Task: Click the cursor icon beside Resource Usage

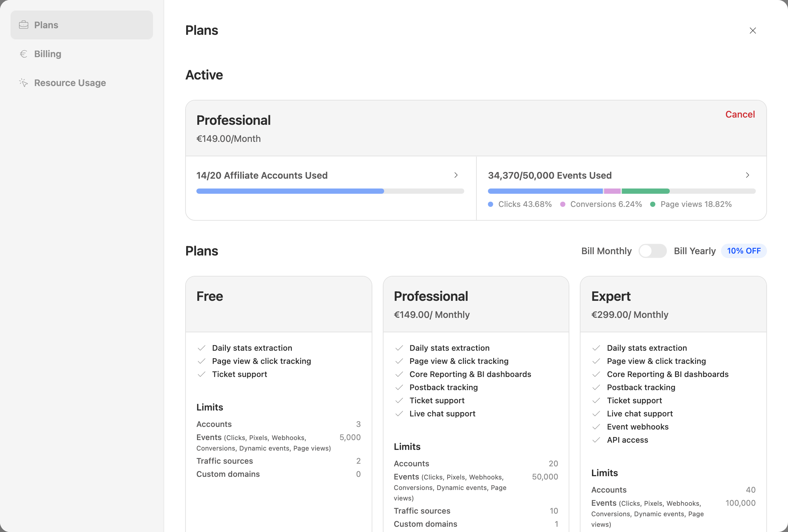Action: pyautogui.click(x=23, y=83)
